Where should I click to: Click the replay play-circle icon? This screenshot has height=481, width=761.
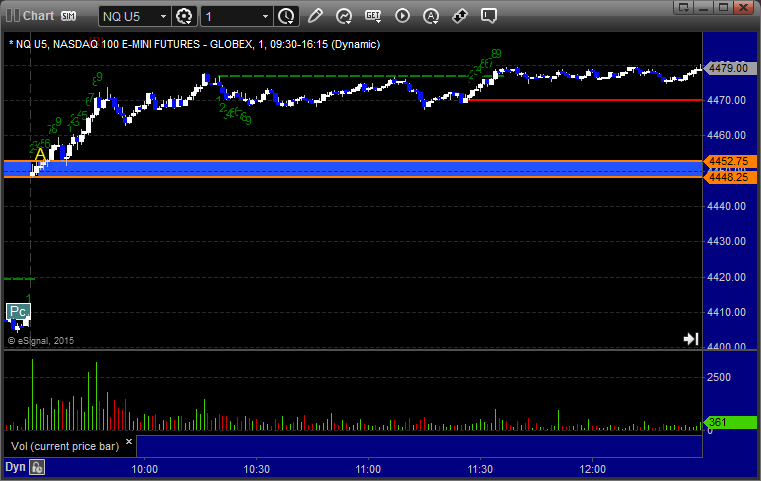tap(402, 16)
